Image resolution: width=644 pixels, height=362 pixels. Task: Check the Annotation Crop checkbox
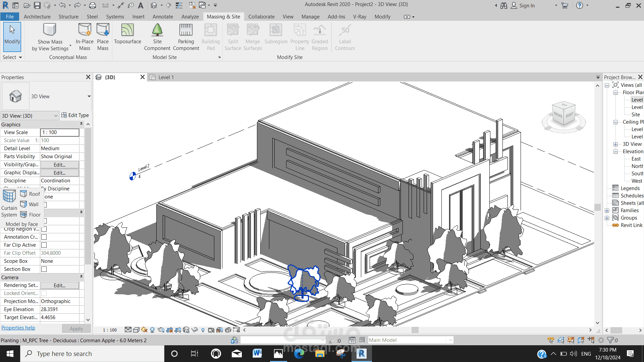44,237
